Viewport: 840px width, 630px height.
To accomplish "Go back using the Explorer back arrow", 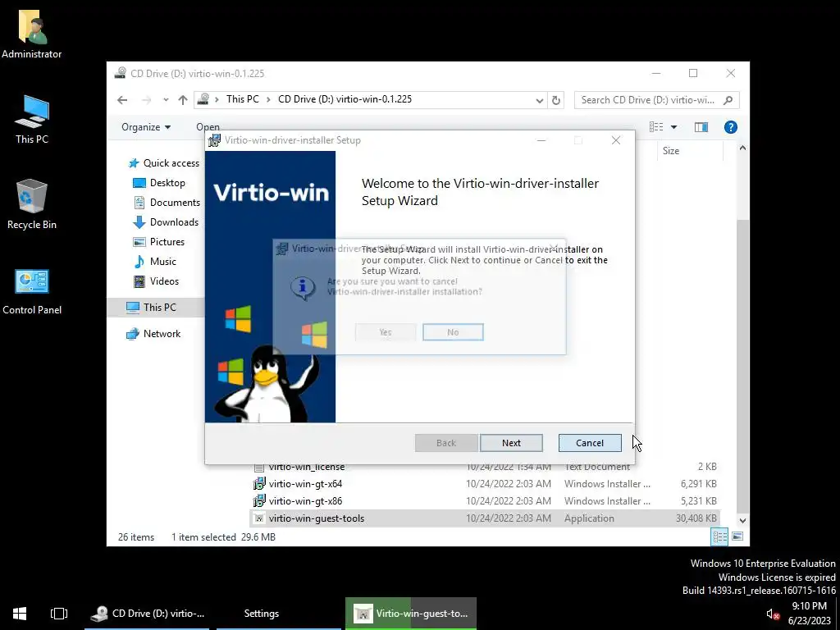I will pyautogui.click(x=122, y=99).
